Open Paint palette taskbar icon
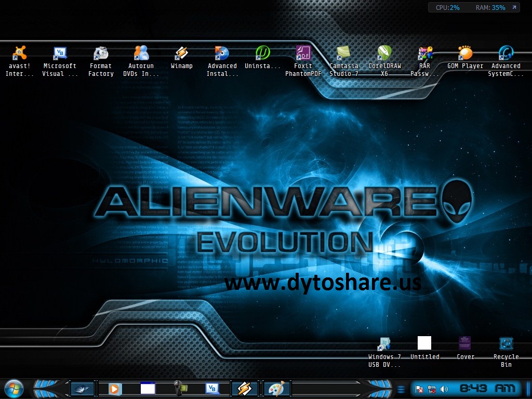Screen dimensions: 532x399 point(276,389)
